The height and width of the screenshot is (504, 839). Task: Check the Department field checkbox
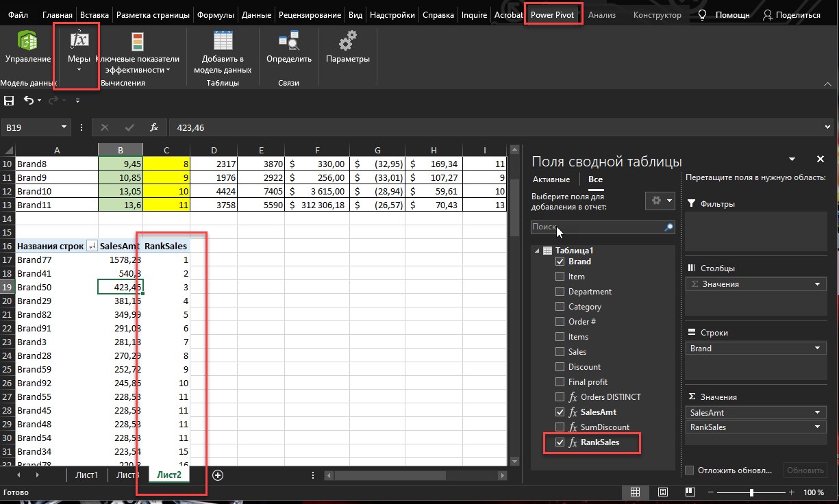pyautogui.click(x=560, y=292)
